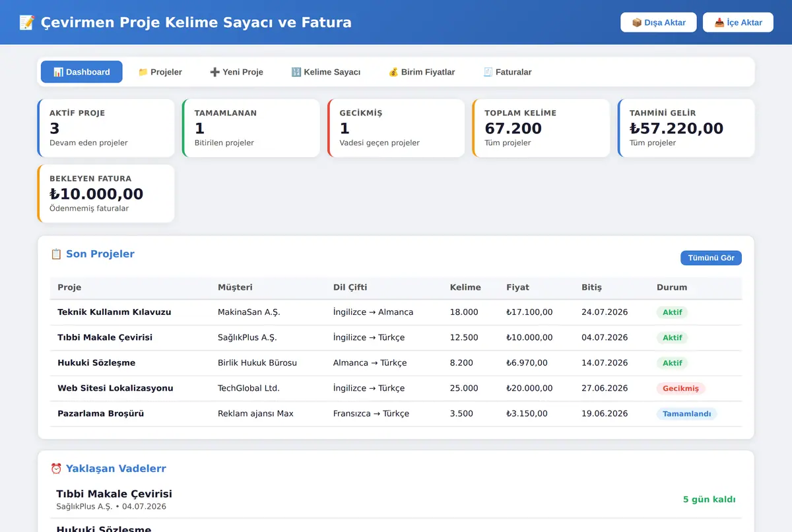Switch to the Faturalar tab
Screen dimensions: 792x532
click(x=508, y=72)
